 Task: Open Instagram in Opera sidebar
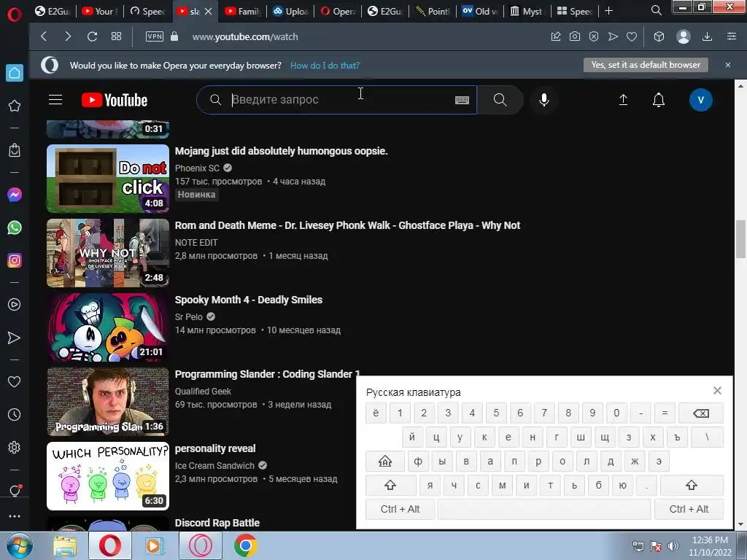[15, 260]
